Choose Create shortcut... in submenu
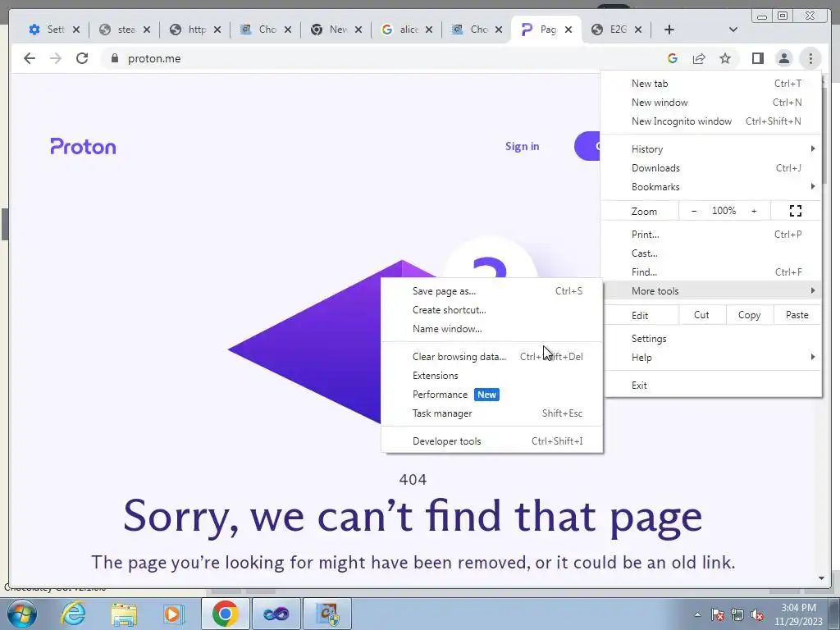Image resolution: width=840 pixels, height=630 pixels. (492, 310)
